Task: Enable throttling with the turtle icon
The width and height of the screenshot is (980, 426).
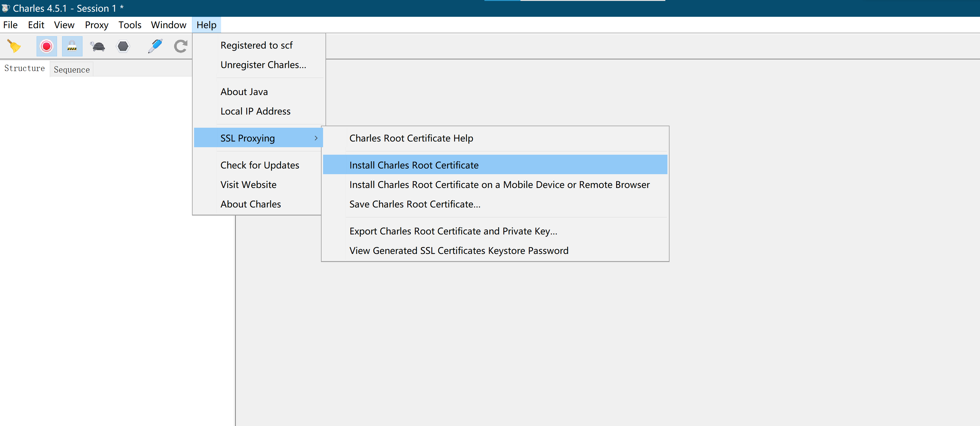Action: coord(98,46)
